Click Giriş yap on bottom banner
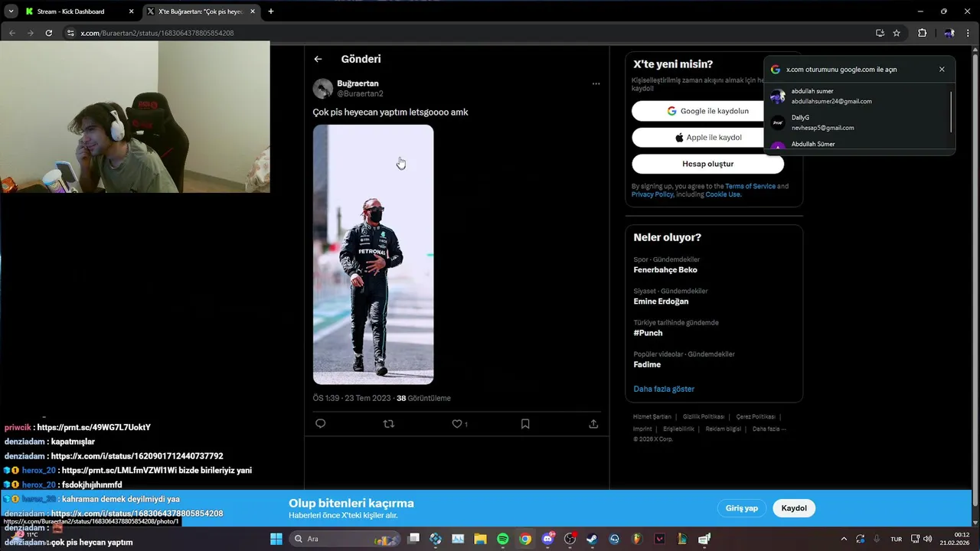Image resolution: width=980 pixels, height=551 pixels. (x=741, y=508)
